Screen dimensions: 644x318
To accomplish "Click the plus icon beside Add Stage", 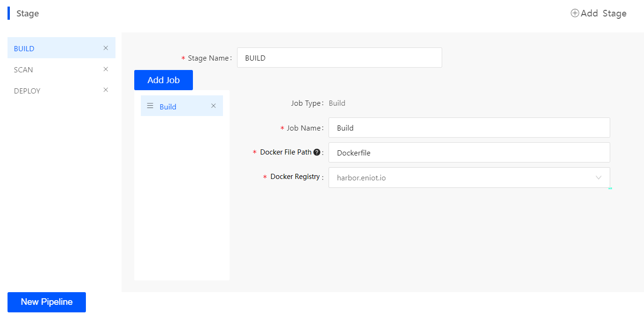I will click(575, 13).
